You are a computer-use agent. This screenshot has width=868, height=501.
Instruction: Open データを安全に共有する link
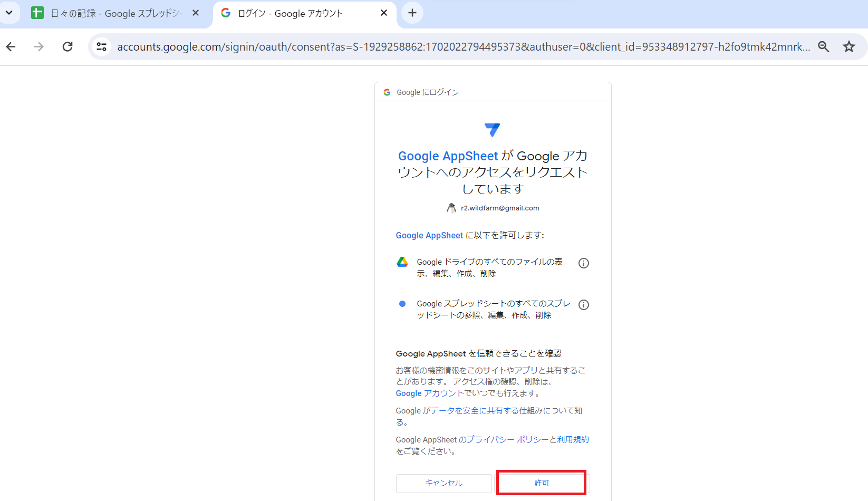(475, 411)
